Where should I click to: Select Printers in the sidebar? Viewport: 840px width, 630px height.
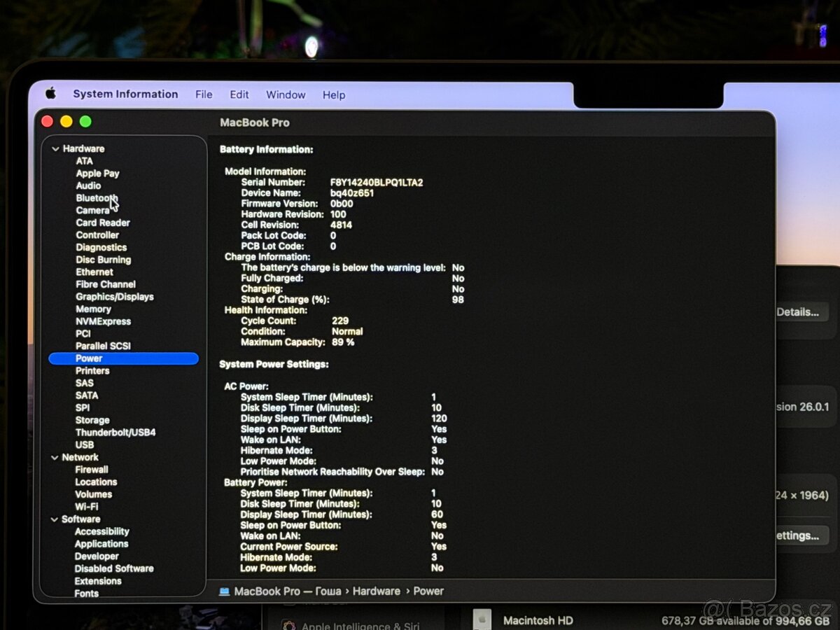(x=92, y=371)
